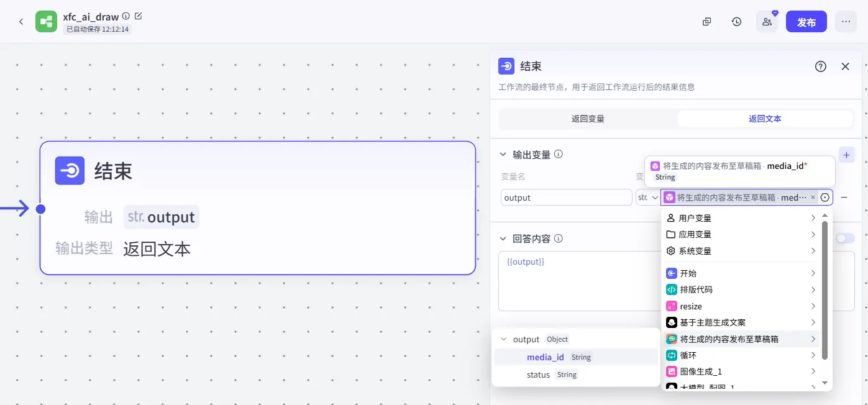Click the variable list scrollbar thumb
Image resolution: width=868 pixels, height=405 pixels.
coord(825,289)
